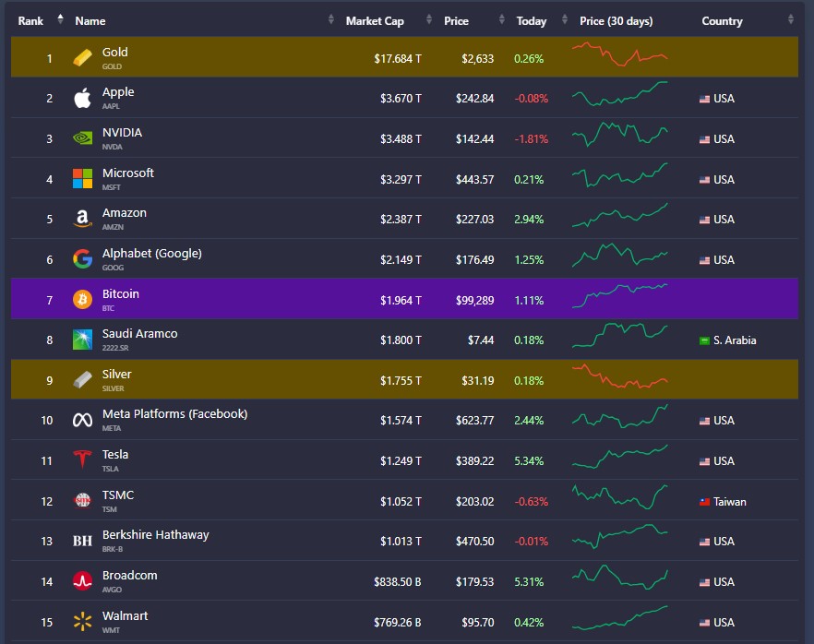Click the Saudi Aramco logo icon
The image size is (814, 644).
[x=82, y=340]
